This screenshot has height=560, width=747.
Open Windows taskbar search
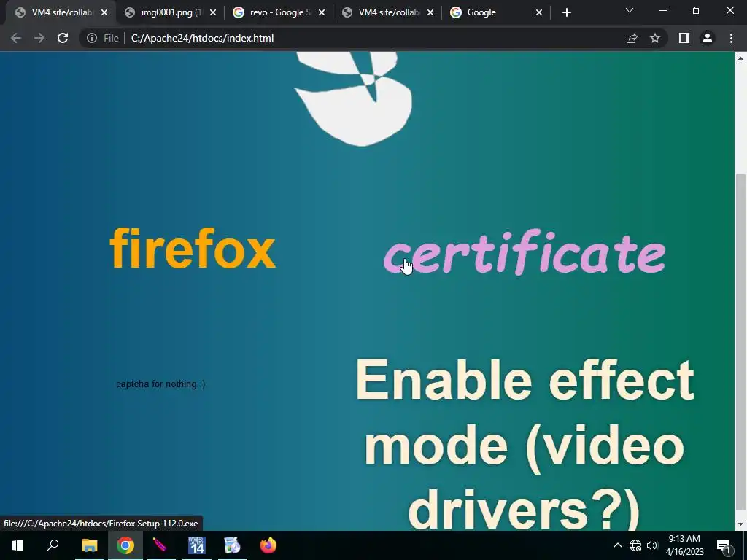click(53, 545)
